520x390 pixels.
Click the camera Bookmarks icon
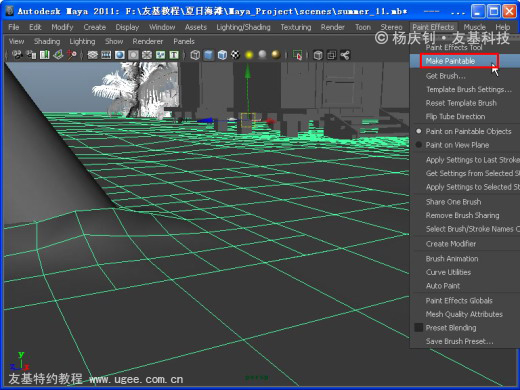pos(45,55)
